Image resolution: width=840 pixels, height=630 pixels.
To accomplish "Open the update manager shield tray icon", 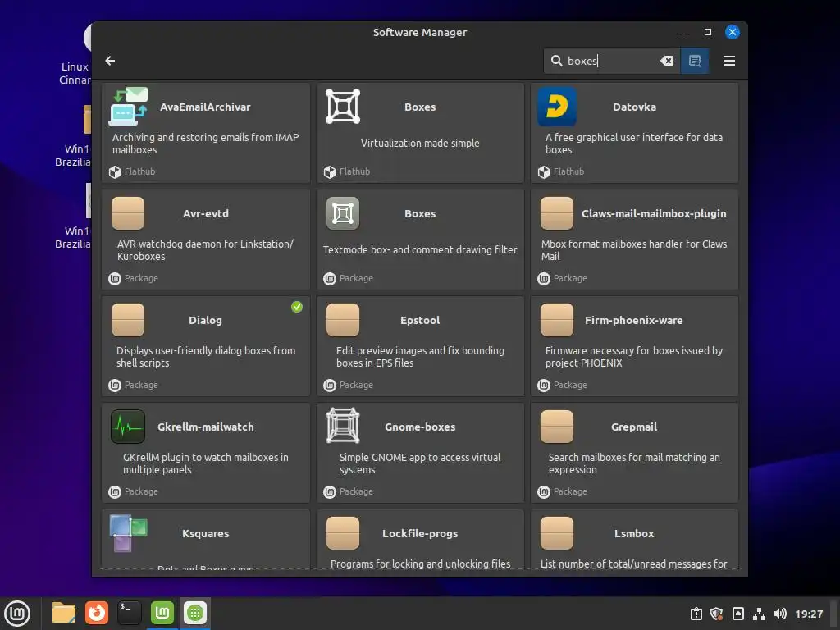I will (x=717, y=614).
